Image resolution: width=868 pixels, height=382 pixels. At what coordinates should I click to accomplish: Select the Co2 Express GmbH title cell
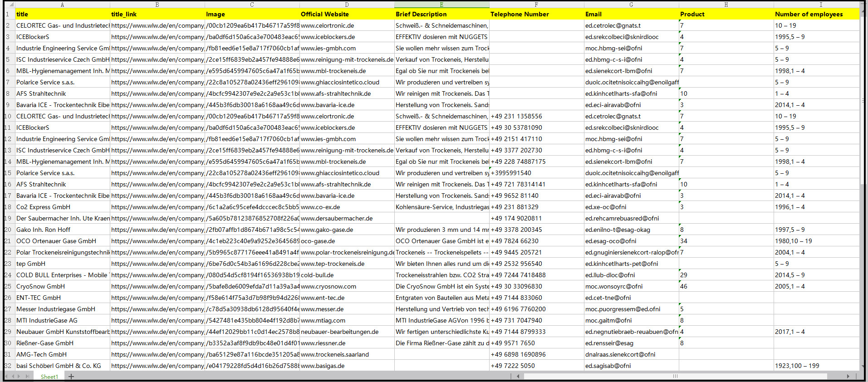point(62,207)
